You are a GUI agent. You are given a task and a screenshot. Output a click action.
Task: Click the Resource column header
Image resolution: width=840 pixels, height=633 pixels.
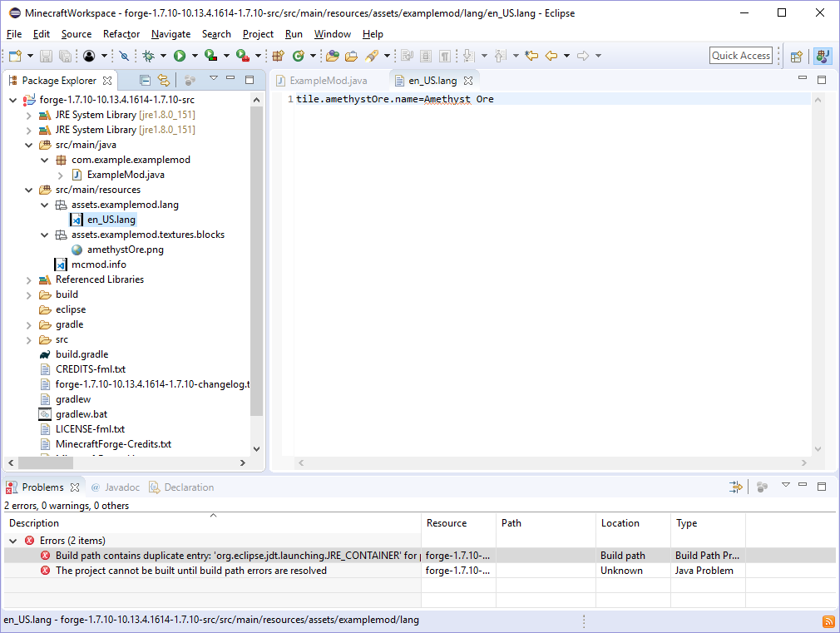point(458,523)
